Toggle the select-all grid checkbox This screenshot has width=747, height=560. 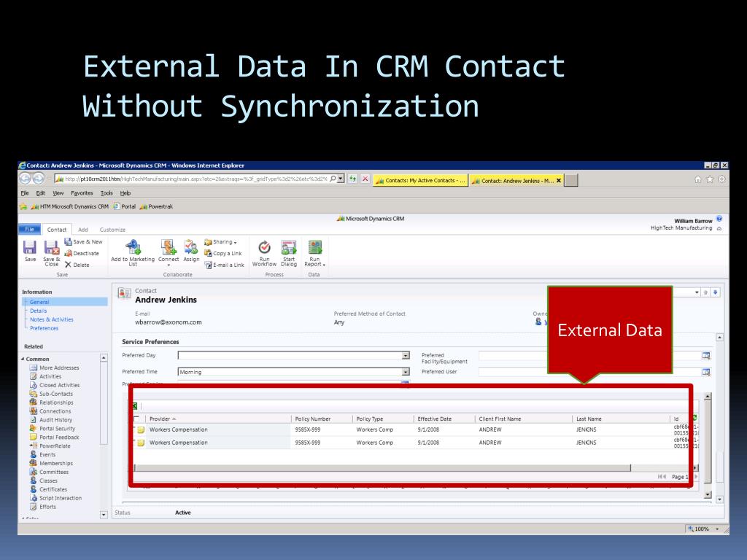point(137,419)
